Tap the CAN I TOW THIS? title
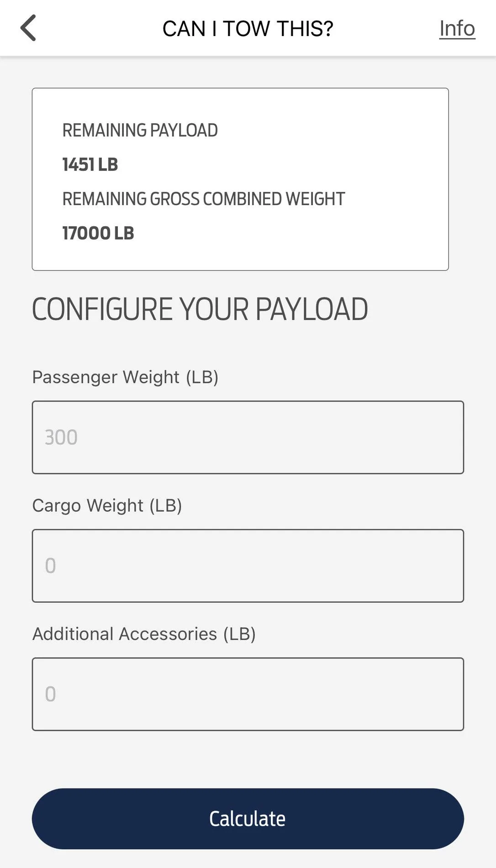 (x=248, y=28)
